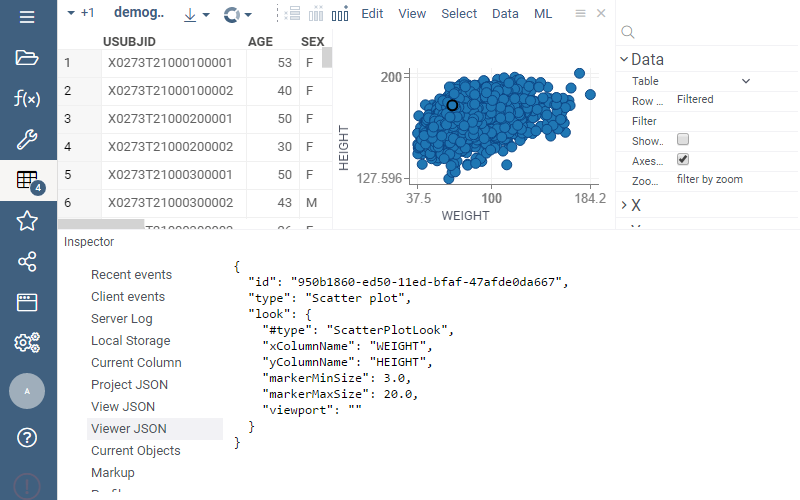Open the ML menu
Screen dimensions: 800x500
click(542, 14)
